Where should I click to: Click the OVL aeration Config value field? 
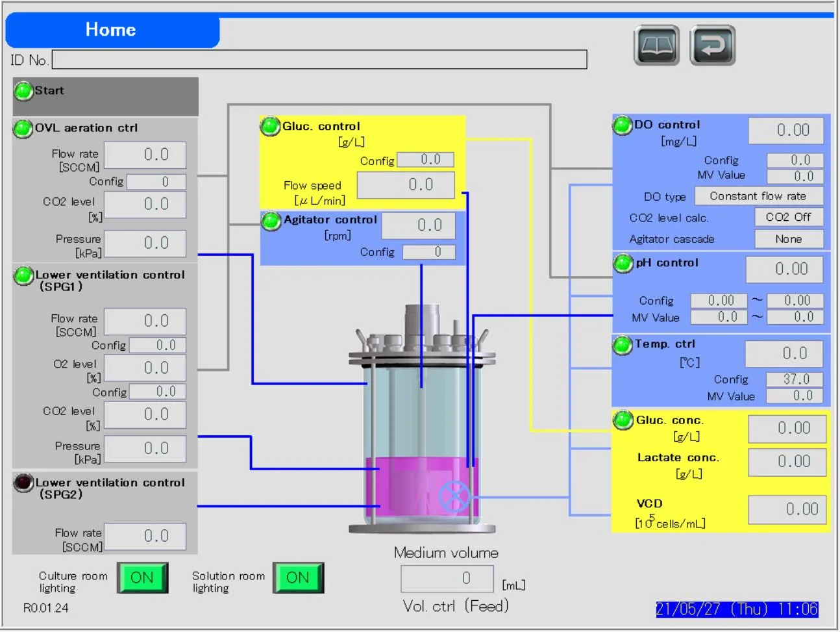pos(156,182)
